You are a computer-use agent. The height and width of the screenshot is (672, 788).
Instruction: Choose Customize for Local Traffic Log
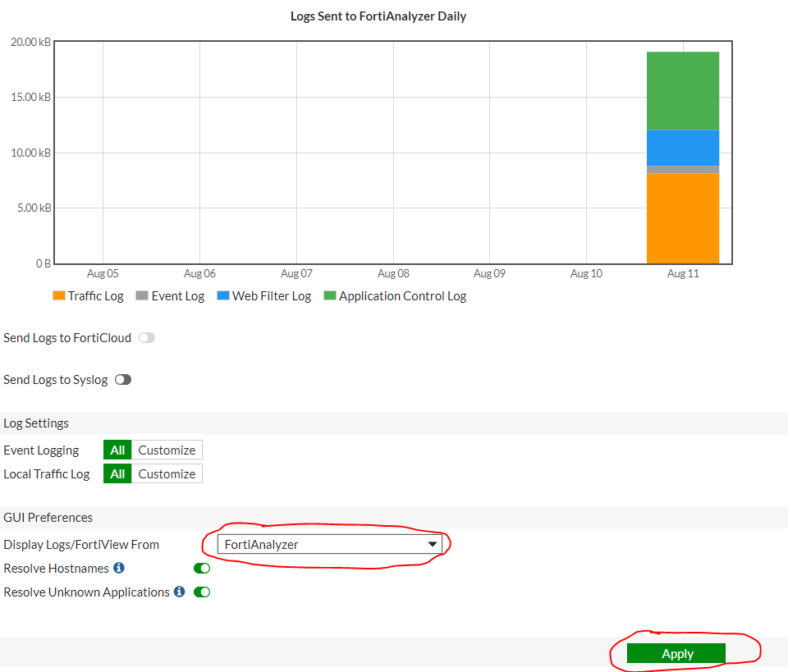coord(167,474)
